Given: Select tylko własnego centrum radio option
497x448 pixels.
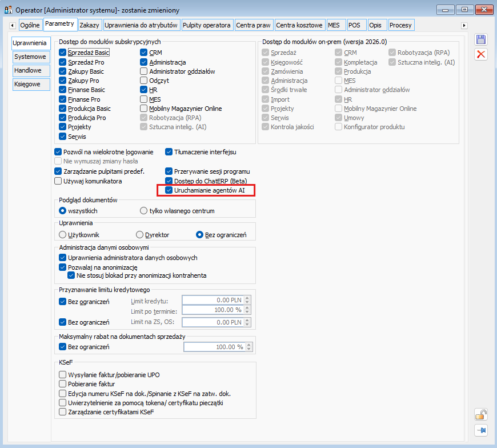Looking at the screenshot, I should click(143, 211).
